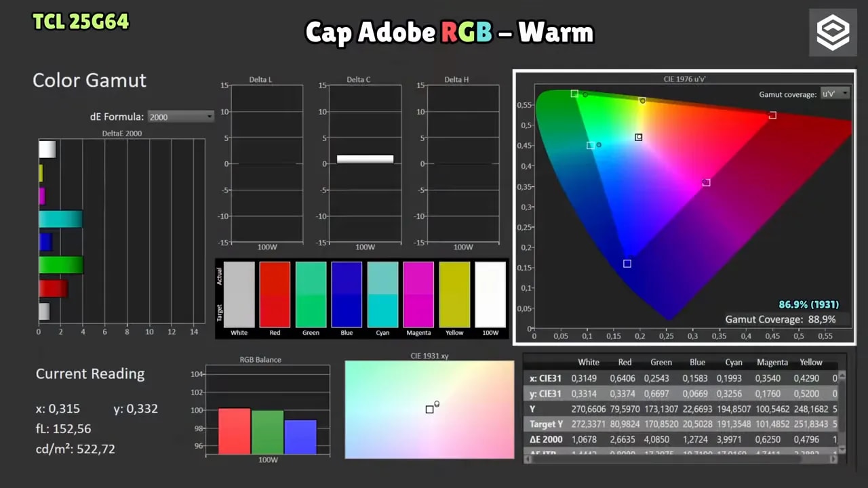Click the Gamut Coverage 88,9% readout
This screenshot has height=488, width=868.
pos(781,319)
